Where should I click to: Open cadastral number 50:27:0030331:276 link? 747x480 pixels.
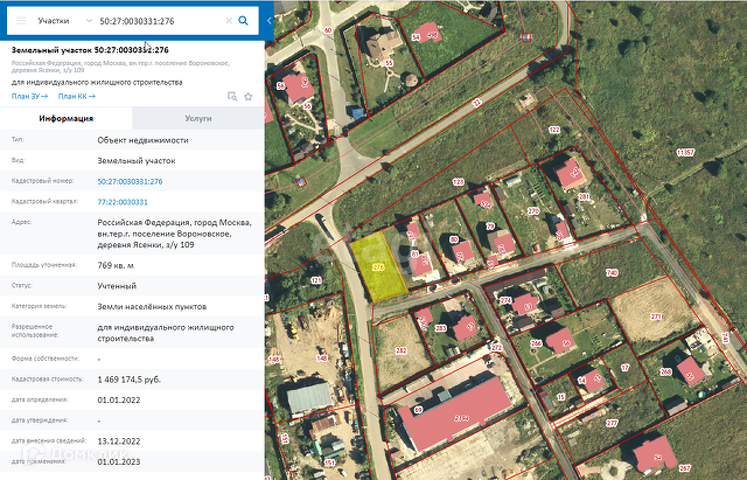click(x=130, y=181)
